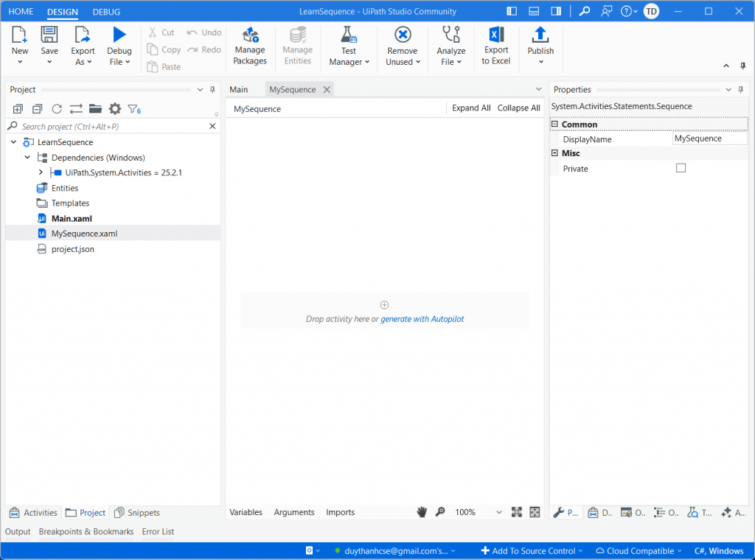Save the workflow using the Save icon

pos(49,35)
